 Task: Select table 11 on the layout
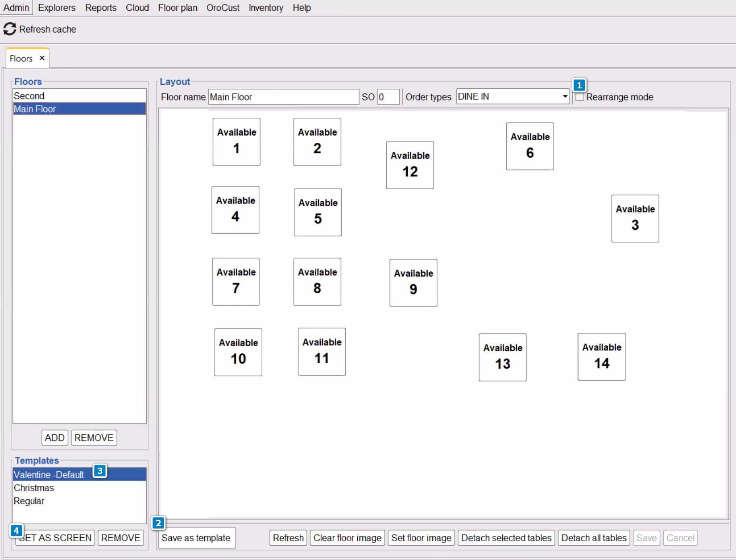pos(322,352)
